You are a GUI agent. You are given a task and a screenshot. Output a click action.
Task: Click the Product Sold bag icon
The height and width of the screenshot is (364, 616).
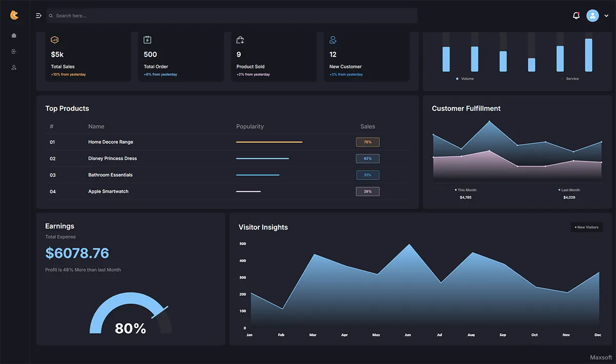point(240,39)
